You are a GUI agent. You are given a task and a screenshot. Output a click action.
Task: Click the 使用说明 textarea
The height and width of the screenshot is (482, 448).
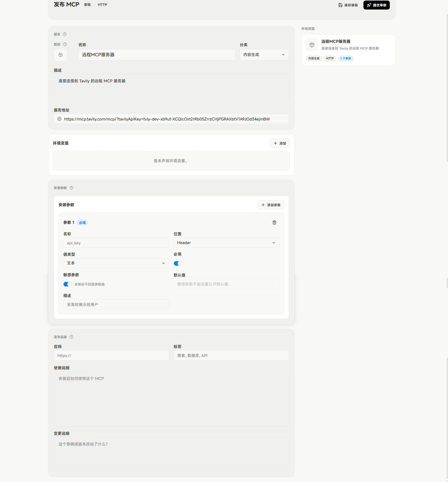tap(171, 399)
